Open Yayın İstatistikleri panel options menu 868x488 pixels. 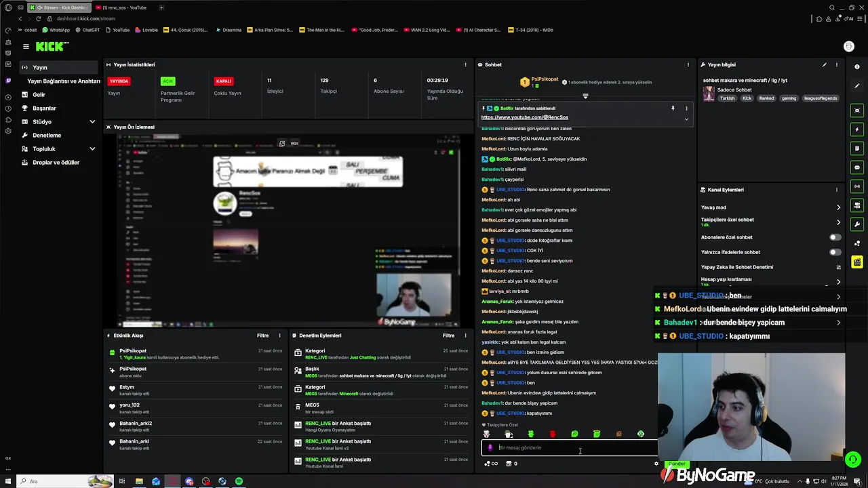click(x=465, y=64)
